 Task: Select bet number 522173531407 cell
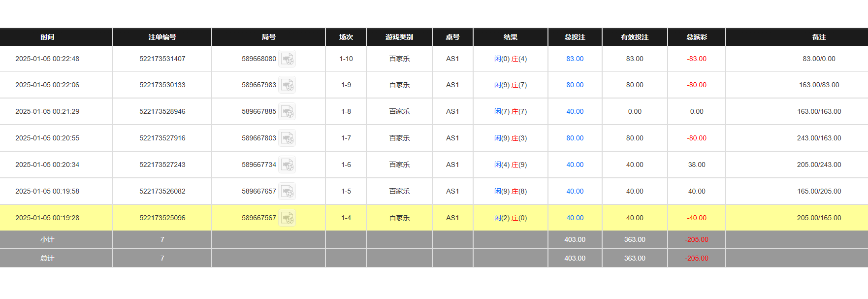tap(162, 59)
